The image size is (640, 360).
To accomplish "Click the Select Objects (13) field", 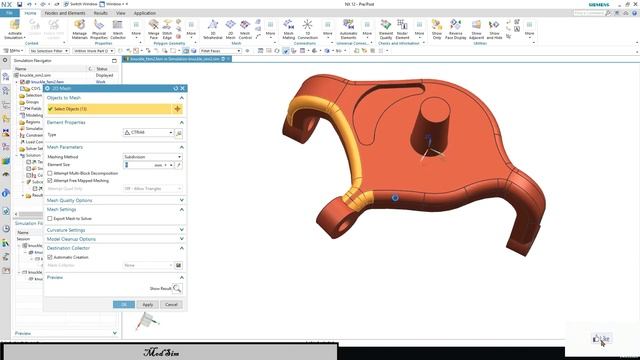I will (x=109, y=109).
